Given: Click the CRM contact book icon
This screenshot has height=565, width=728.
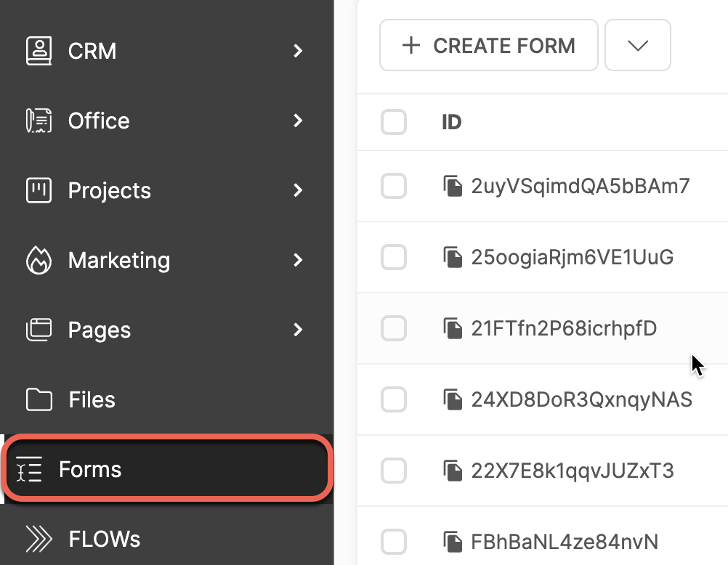Looking at the screenshot, I should (39, 51).
